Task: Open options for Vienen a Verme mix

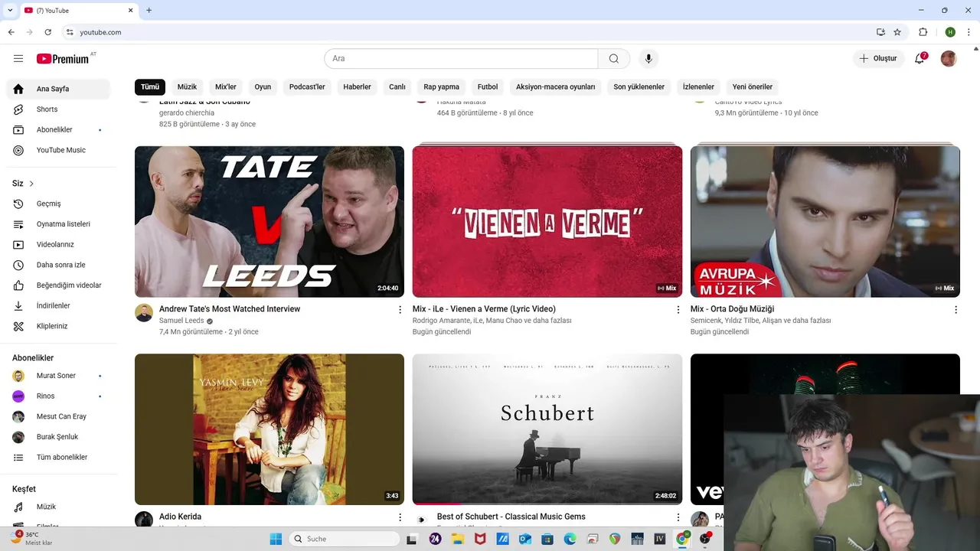Action: (x=678, y=309)
